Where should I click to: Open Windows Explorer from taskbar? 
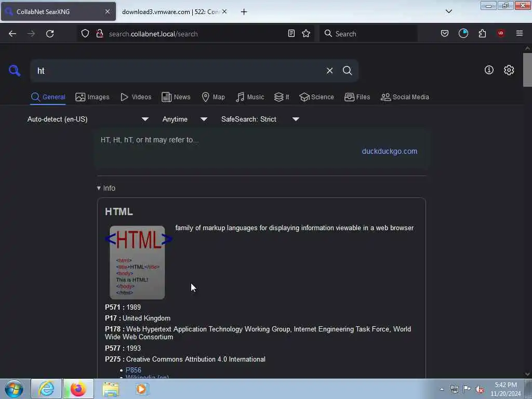click(111, 389)
